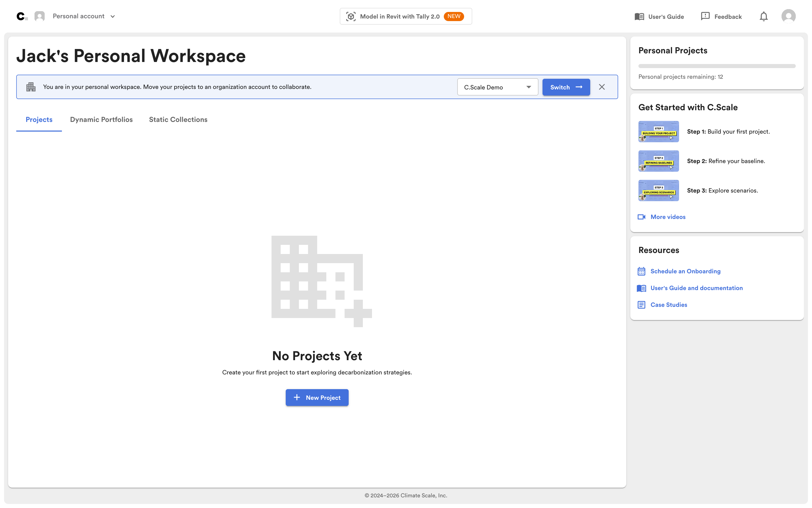This screenshot has width=812, height=508.
Task: Select the Projects tab
Action: [x=39, y=120]
